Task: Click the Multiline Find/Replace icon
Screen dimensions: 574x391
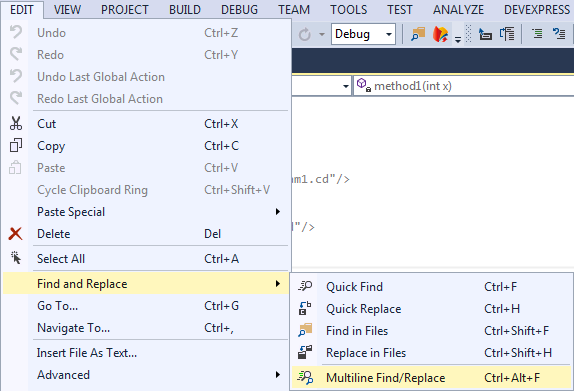Action: click(x=305, y=377)
